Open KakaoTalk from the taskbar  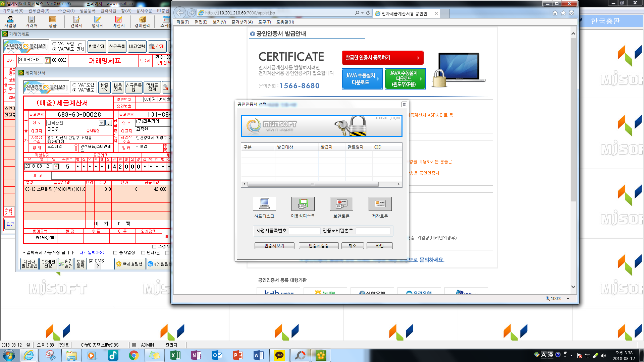point(279,355)
